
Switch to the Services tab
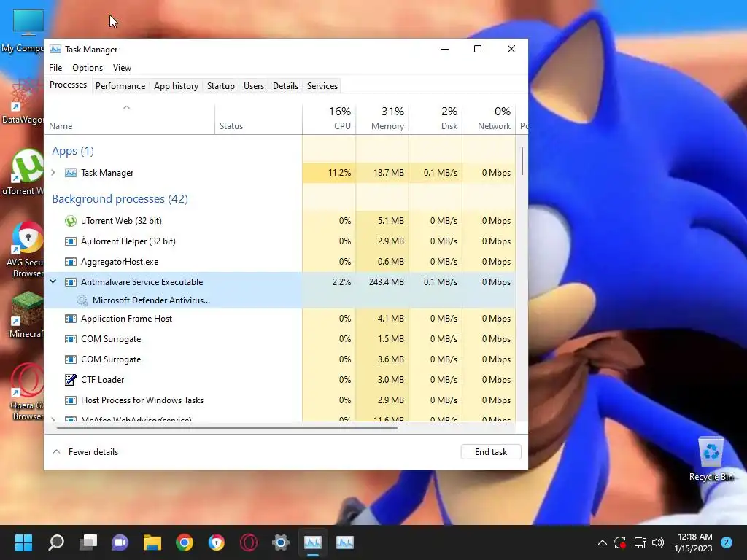click(322, 86)
